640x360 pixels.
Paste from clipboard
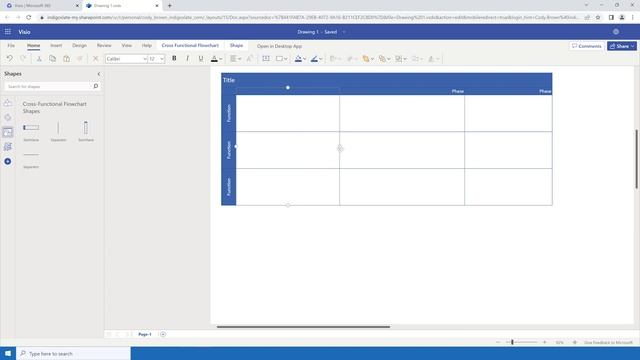(66, 59)
